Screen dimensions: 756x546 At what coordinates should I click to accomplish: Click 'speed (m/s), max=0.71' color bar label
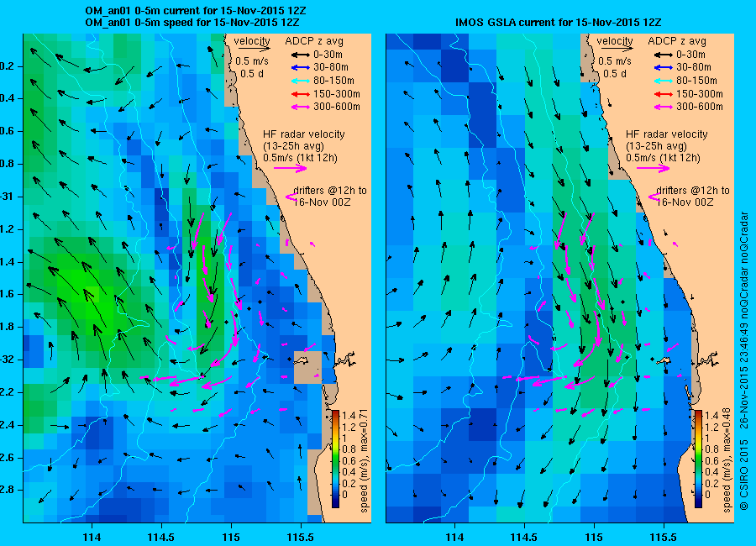(364, 460)
